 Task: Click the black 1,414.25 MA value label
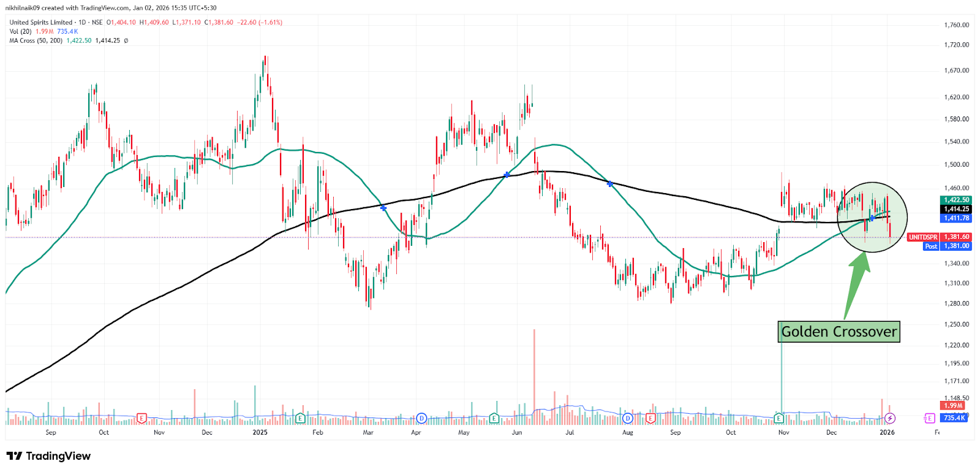point(956,209)
